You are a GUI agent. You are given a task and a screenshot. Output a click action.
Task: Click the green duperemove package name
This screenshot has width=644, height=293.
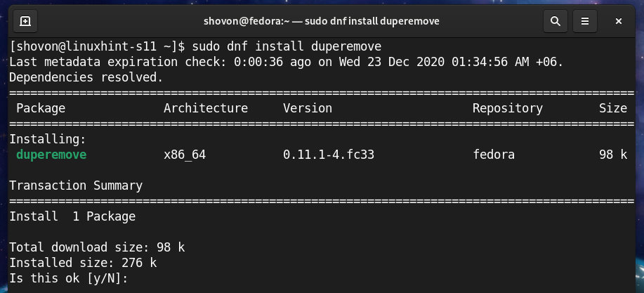click(x=51, y=155)
